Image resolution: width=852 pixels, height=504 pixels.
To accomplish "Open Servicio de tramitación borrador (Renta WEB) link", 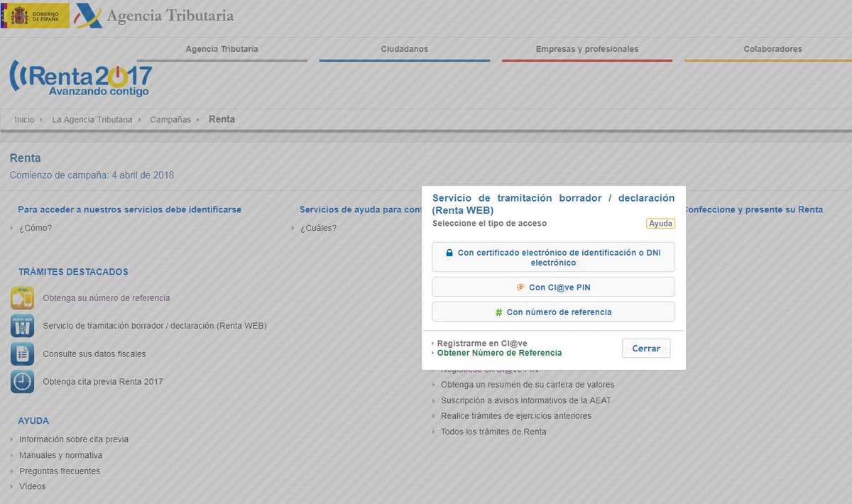I will [155, 326].
